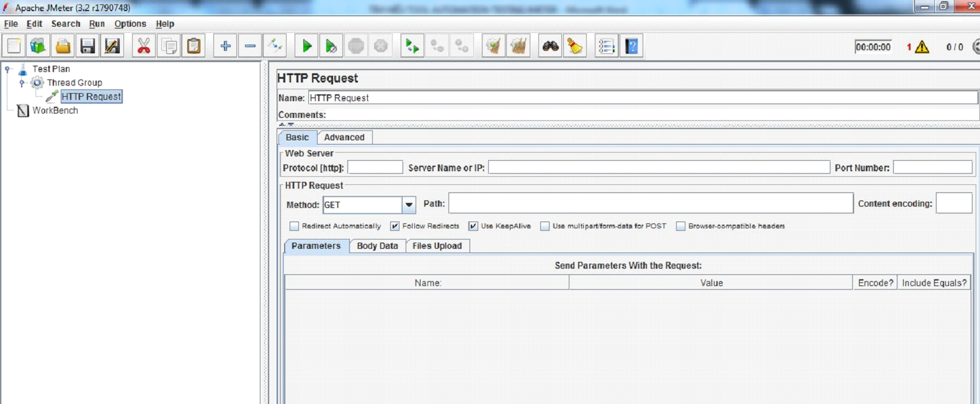Click the grey Shutdown icon
980x404 pixels.
[381, 46]
